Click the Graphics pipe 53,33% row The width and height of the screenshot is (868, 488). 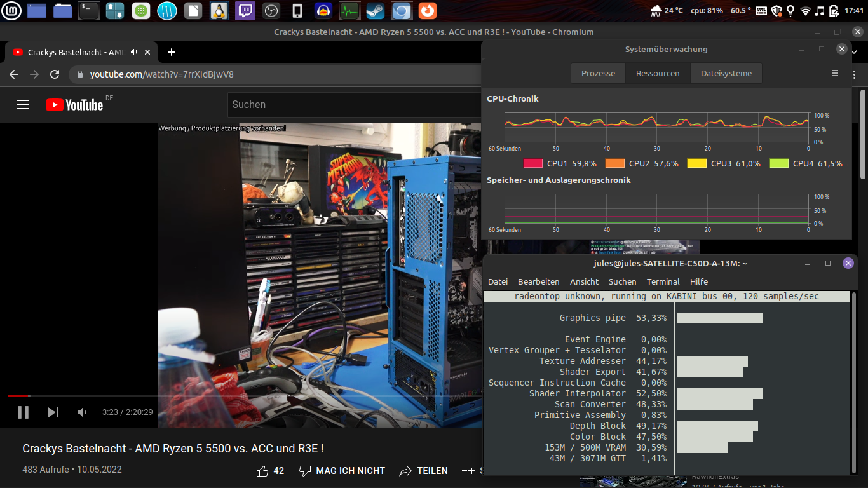[667, 318]
